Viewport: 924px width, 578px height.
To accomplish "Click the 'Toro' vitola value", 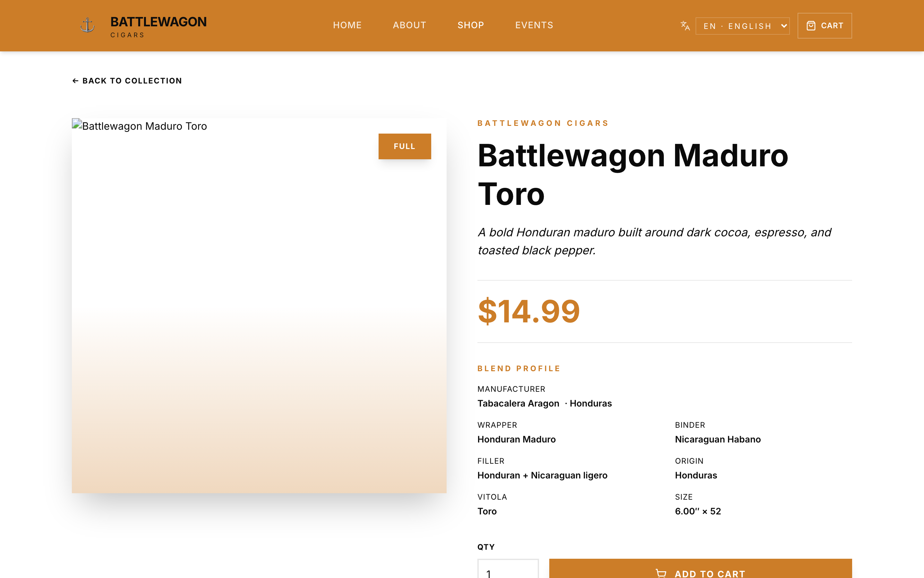I will tap(487, 511).
